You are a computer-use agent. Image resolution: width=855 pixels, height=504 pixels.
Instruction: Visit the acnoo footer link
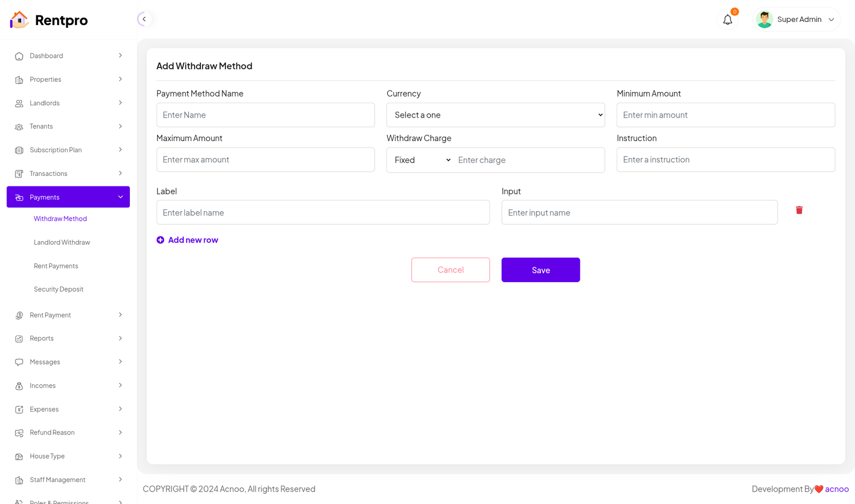pyautogui.click(x=836, y=489)
